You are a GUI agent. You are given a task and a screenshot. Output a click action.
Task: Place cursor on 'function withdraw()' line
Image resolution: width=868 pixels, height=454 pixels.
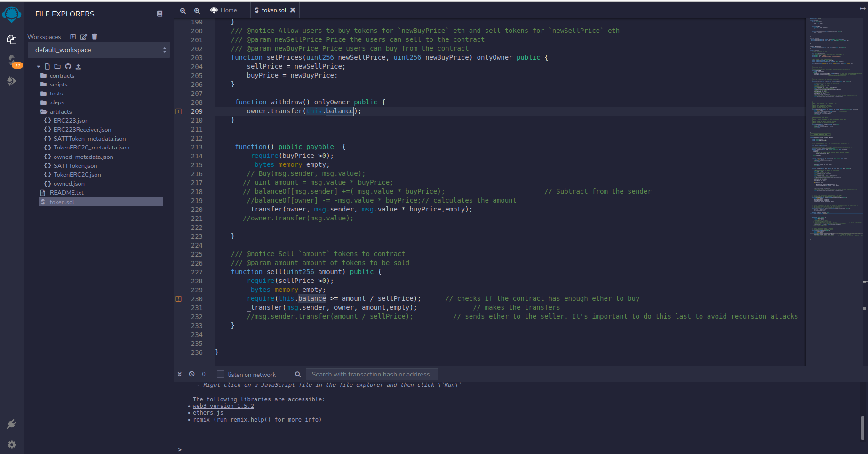[x=310, y=102]
